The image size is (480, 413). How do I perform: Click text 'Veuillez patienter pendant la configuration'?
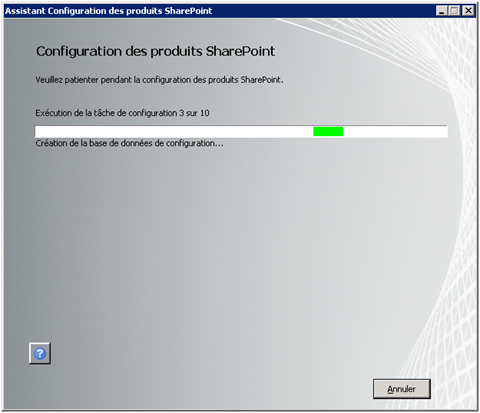[x=113, y=80]
